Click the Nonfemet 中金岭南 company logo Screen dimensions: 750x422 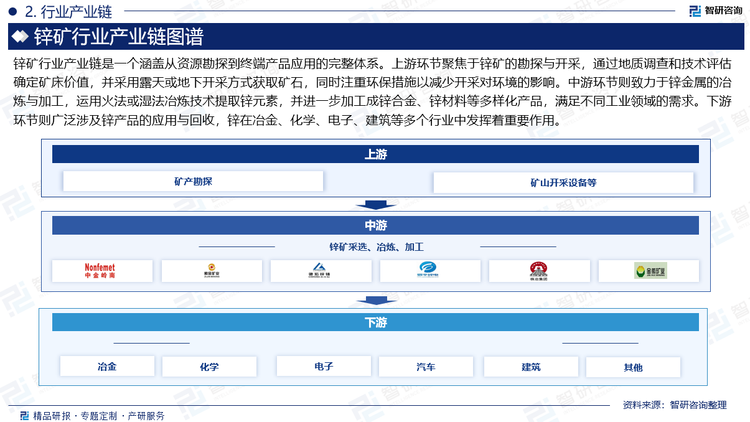(x=100, y=271)
